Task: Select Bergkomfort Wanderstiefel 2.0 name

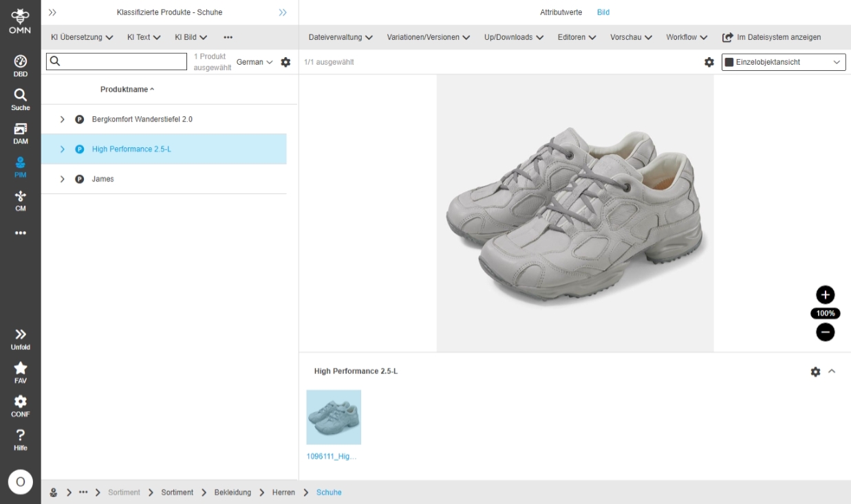Action: pyautogui.click(x=142, y=119)
